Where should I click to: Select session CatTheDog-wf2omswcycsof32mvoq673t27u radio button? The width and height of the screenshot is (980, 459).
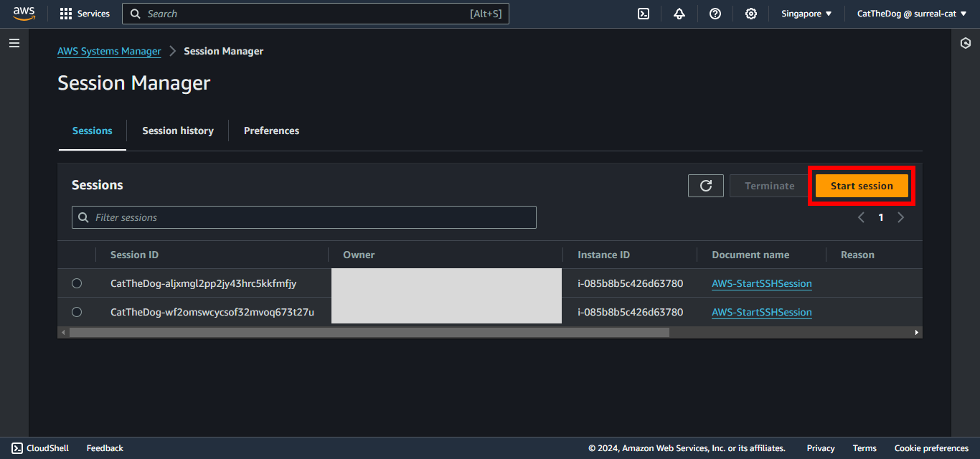coord(77,312)
